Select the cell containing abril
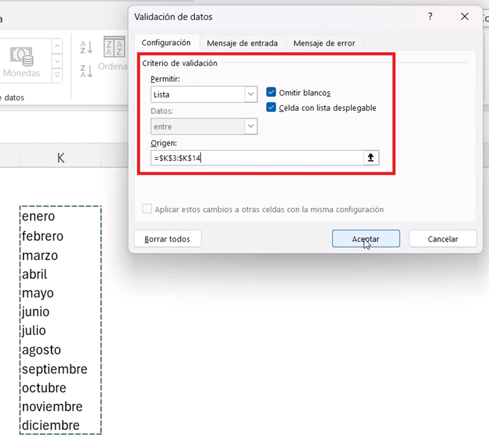This screenshot has width=489, height=448. 61,274
